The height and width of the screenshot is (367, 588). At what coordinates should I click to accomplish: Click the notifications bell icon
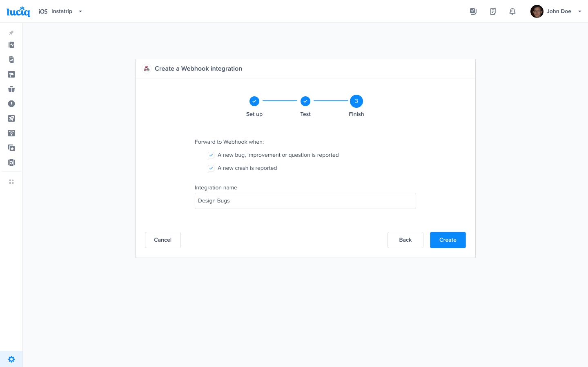pos(512,11)
